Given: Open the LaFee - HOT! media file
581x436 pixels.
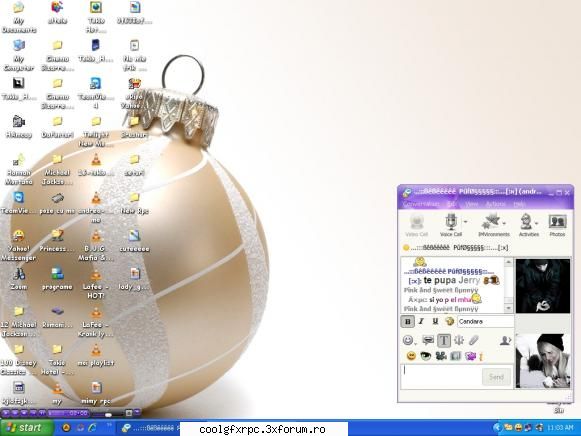Looking at the screenshot, I should tap(96, 284).
